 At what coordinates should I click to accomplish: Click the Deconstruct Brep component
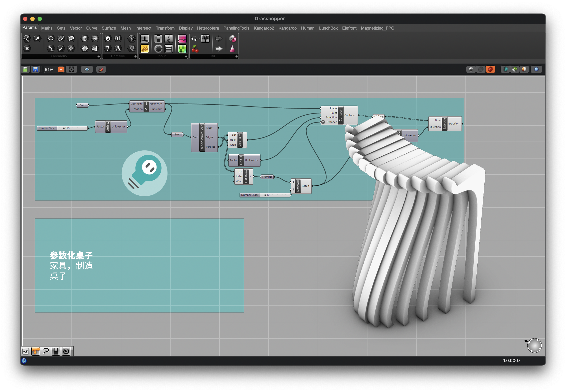coord(202,137)
